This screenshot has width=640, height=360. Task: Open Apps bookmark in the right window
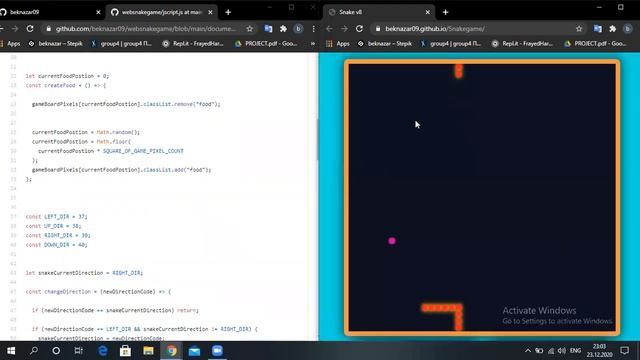338,43
